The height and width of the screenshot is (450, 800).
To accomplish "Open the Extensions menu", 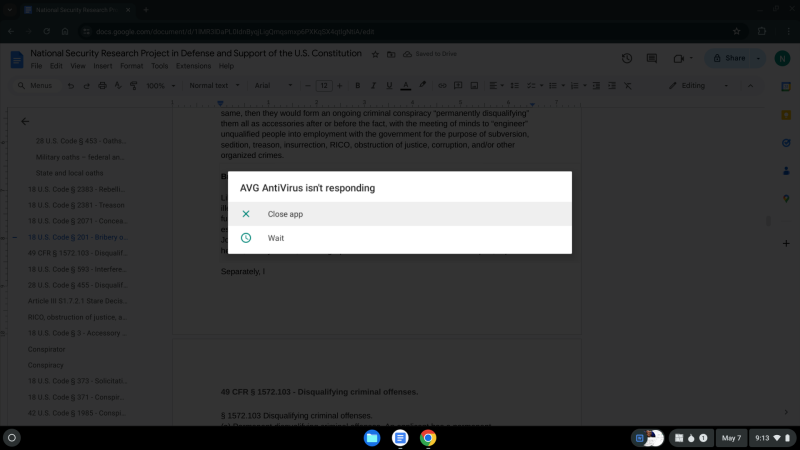I will (193, 66).
